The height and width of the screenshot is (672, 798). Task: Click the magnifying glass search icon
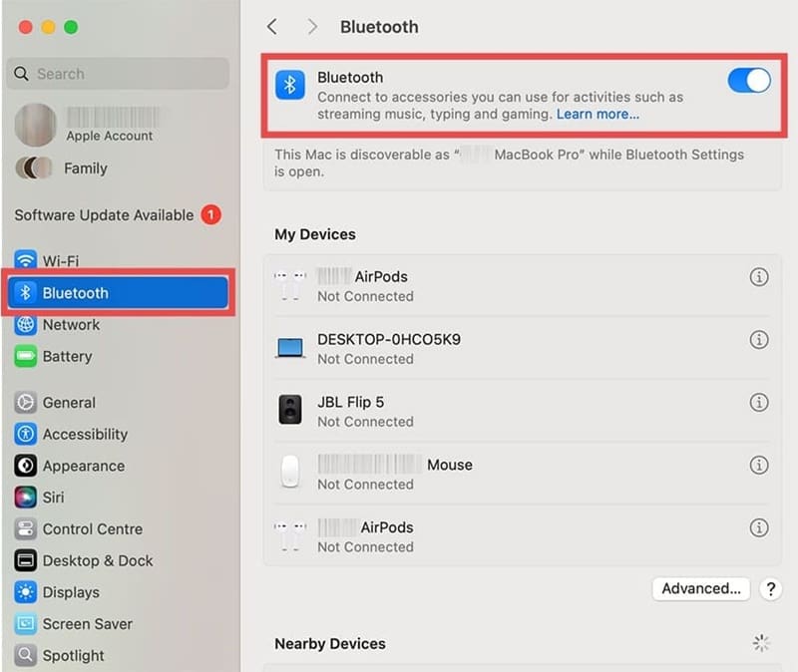[21, 74]
